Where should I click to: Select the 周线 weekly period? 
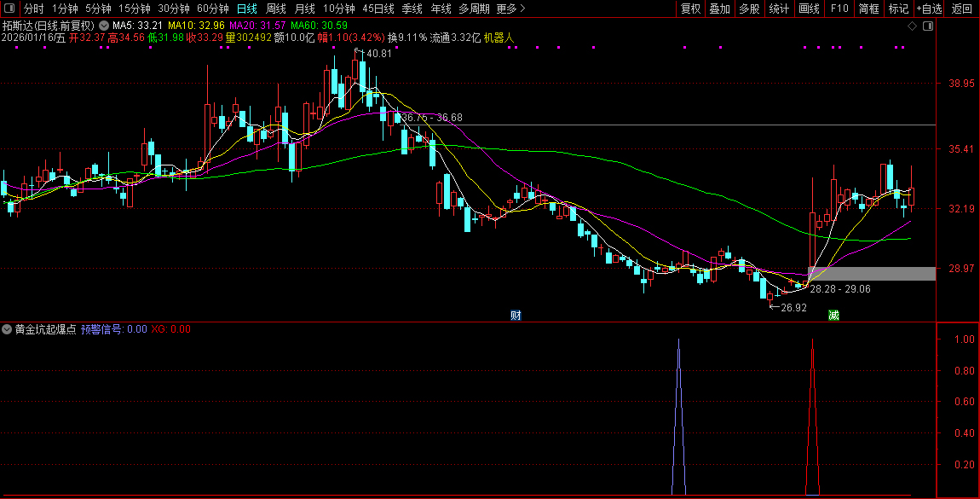275,9
